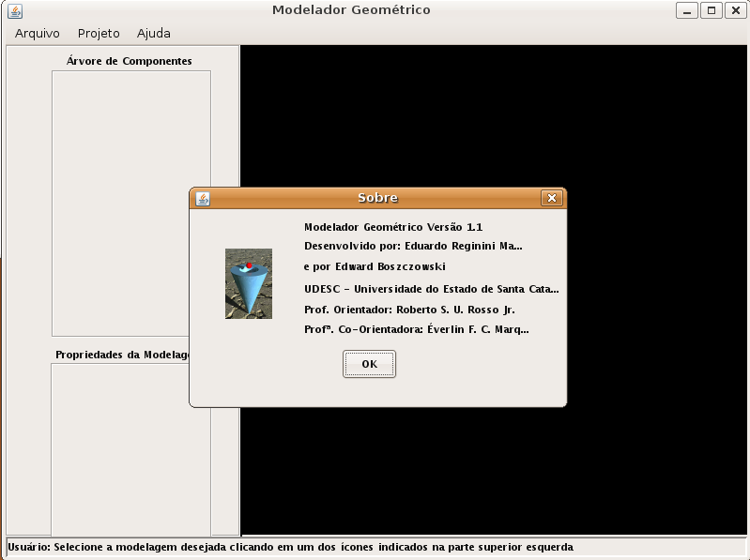The height and width of the screenshot is (560, 750).
Task: Click the Prof. Orientador Roberto Rosso line
Action: coord(409,310)
